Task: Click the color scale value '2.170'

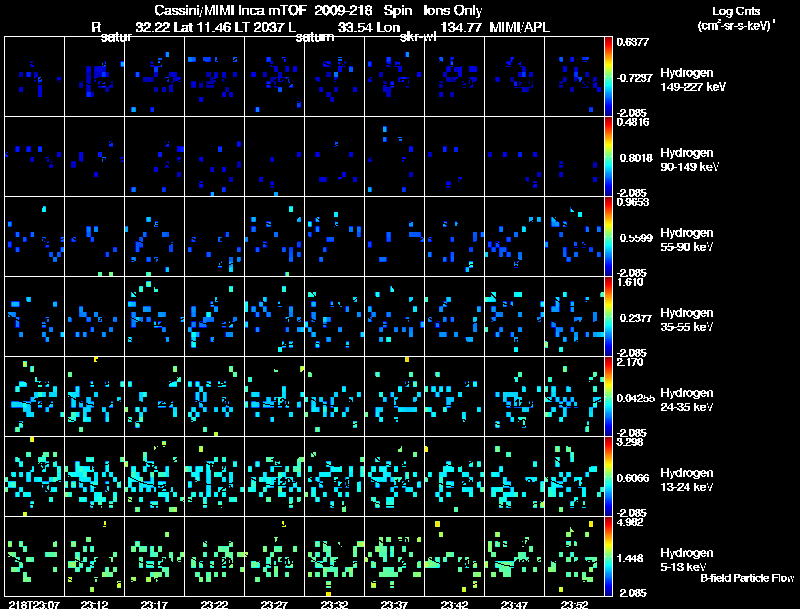Action: (630, 362)
